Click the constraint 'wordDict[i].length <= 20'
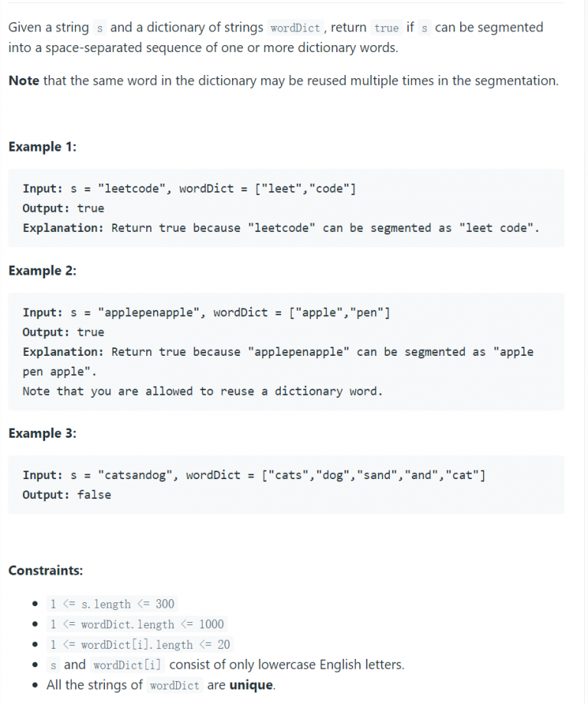Image resolution: width=588 pixels, height=704 pixels. point(139,644)
